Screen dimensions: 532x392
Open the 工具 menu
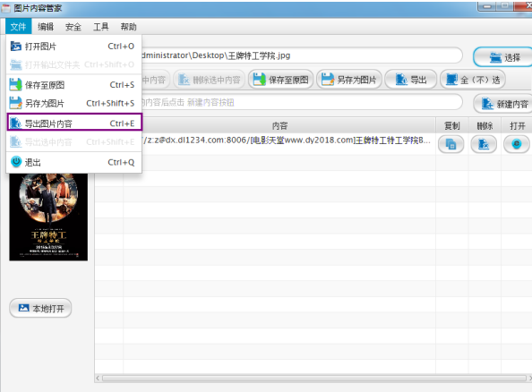[x=101, y=27]
